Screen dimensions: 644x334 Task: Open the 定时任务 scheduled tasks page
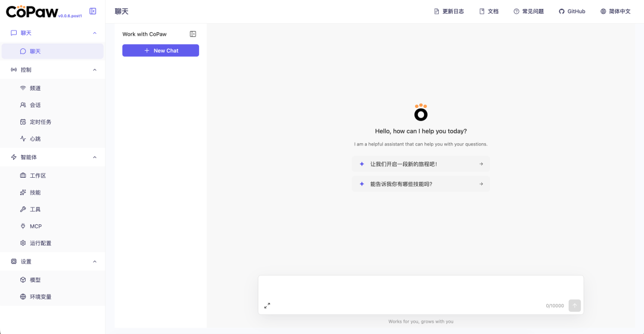point(41,122)
